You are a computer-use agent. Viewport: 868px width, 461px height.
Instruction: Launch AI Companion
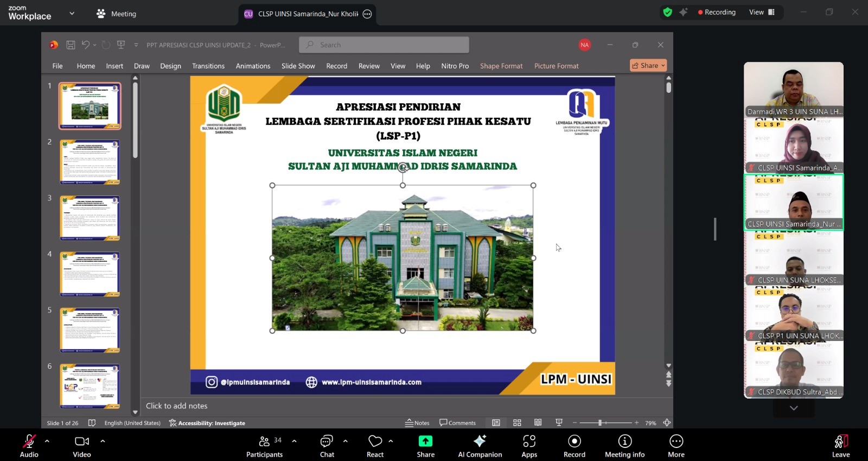[x=480, y=446]
